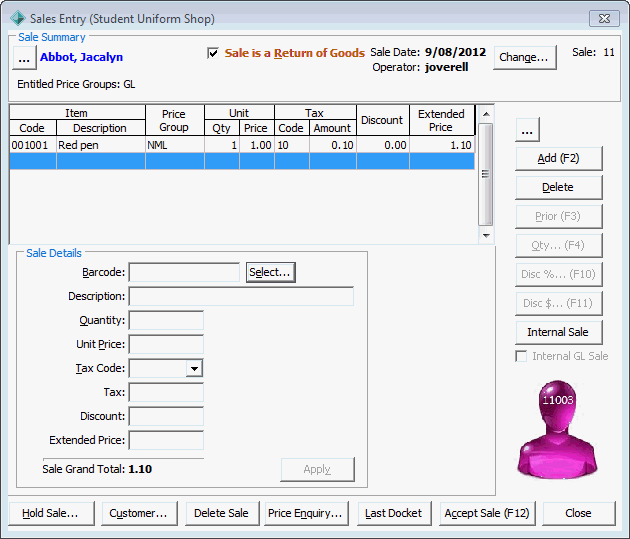Viewport: 630px width, 539px height.
Task: Open customer lookup ellipsis button beside Abbot, Jacalyn
Action: click(x=24, y=58)
